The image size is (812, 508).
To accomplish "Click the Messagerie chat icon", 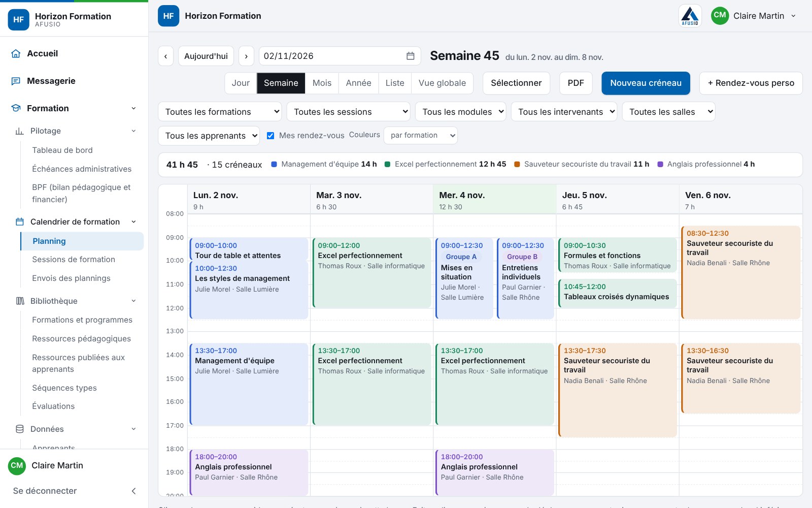I will [x=16, y=81].
